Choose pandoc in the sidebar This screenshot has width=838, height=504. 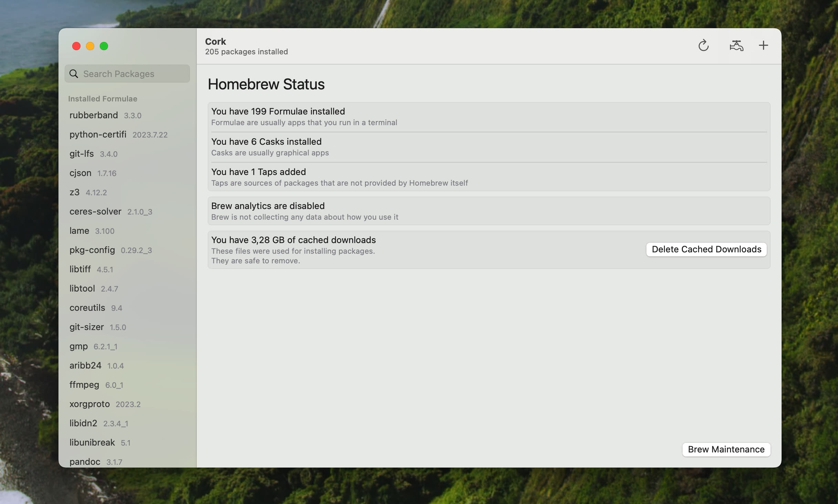coord(85,462)
